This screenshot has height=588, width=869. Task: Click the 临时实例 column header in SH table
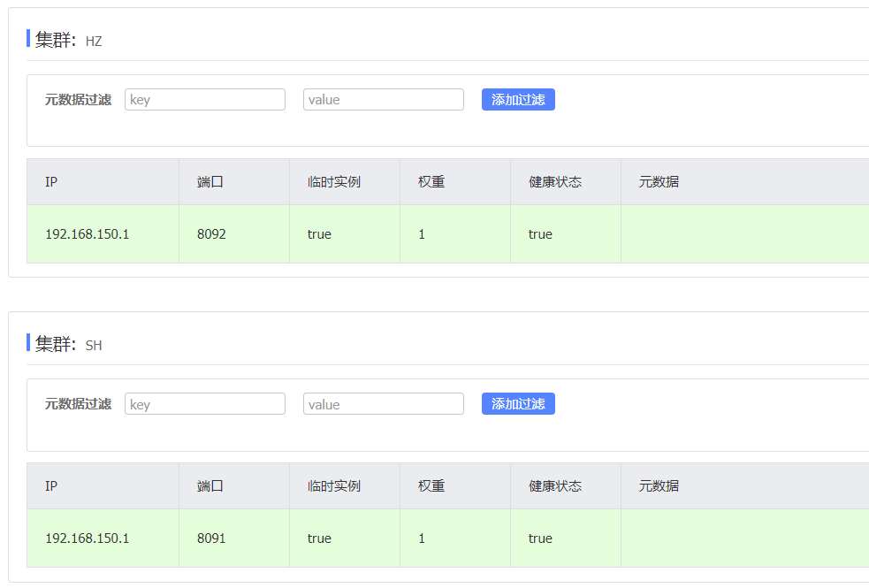point(334,485)
